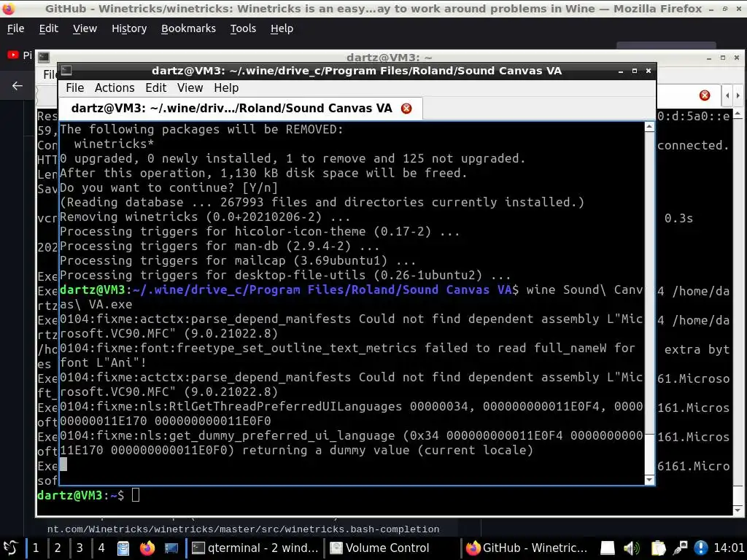
Task: Maximize the front terminal window
Action: (x=635, y=71)
